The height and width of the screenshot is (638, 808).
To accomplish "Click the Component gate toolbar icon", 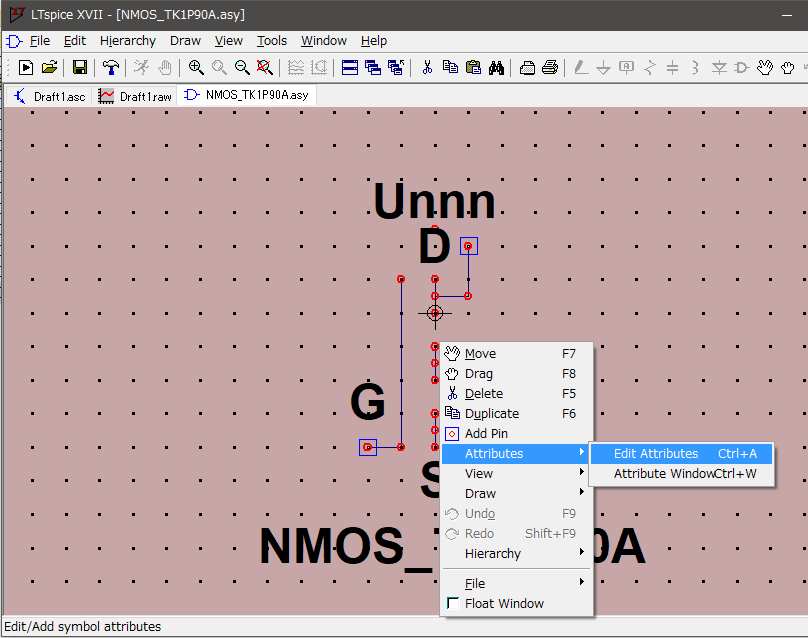I will (x=742, y=68).
